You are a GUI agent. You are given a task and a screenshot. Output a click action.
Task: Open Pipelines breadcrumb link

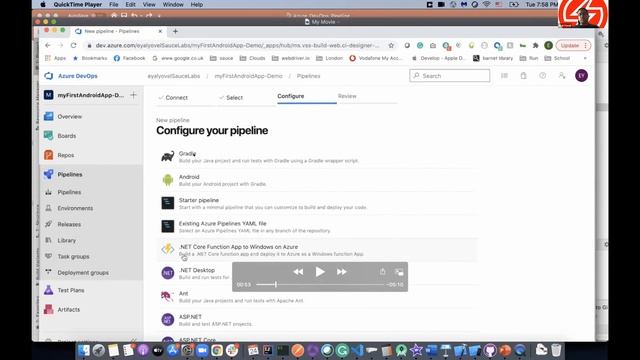(308, 76)
